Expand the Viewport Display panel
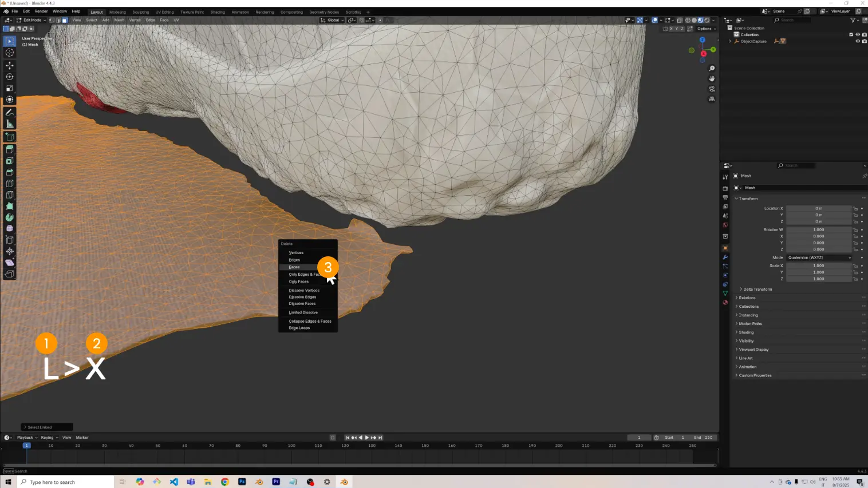Image resolution: width=868 pixels, height=488 pixels. [753, 350]
